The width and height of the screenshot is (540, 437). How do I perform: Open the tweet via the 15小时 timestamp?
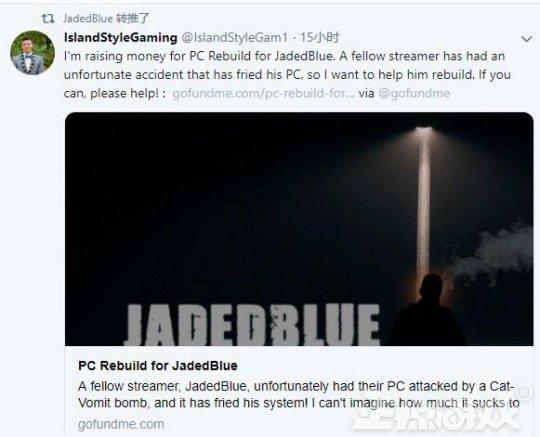320,37
